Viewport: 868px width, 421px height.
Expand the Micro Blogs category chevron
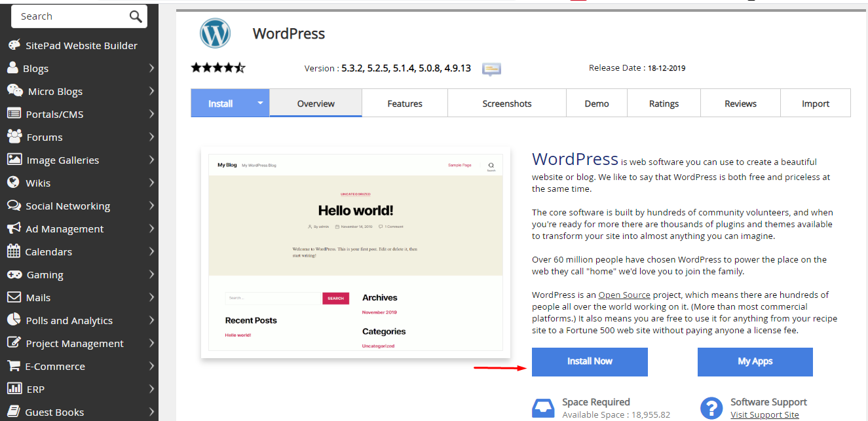pos(151,91)
